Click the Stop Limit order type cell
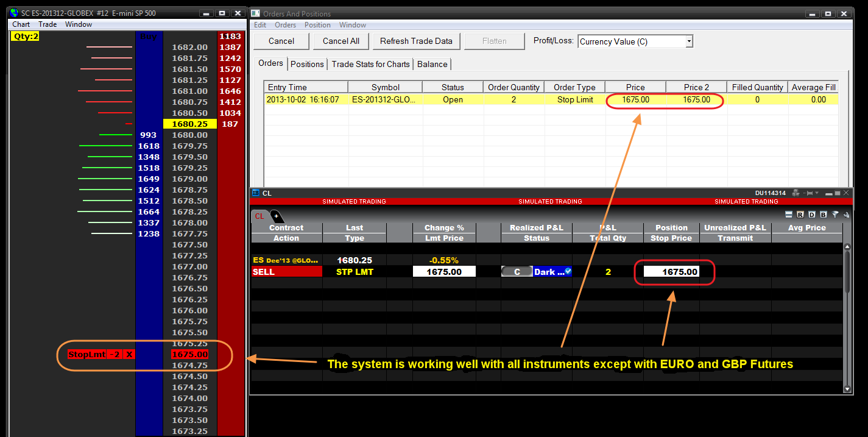This screenshot has height=437, width=868. (x=574, y=99)
